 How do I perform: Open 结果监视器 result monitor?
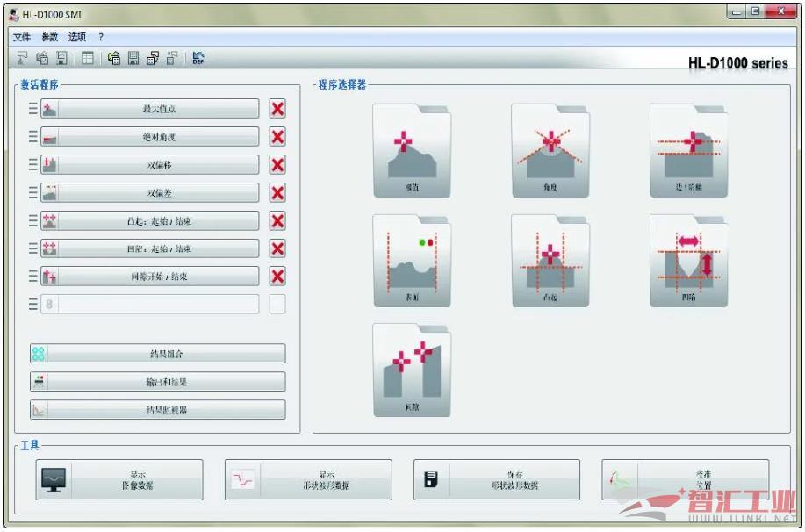[158, 410]
